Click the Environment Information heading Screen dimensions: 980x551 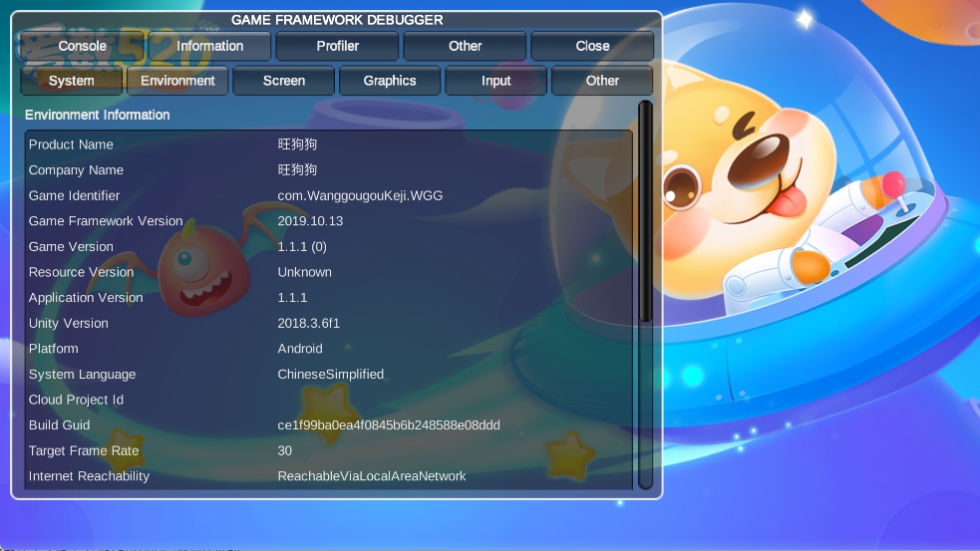click(98, 115)
